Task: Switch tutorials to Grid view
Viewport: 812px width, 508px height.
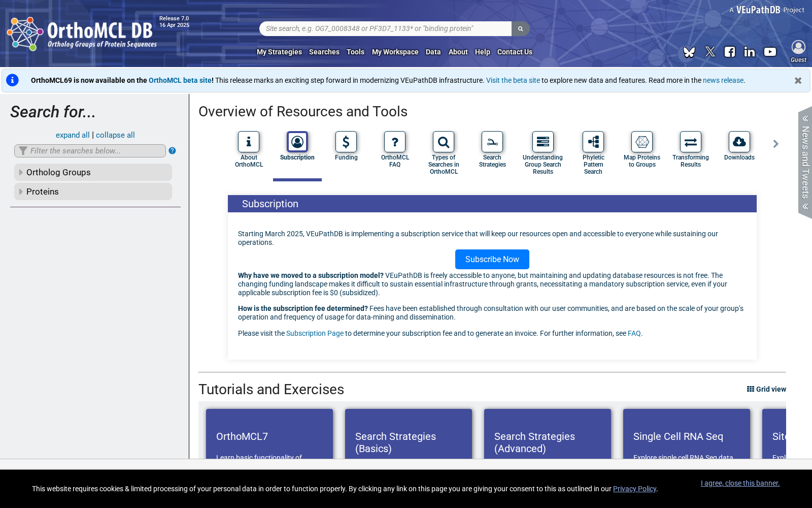Action: tap(766, 389)
